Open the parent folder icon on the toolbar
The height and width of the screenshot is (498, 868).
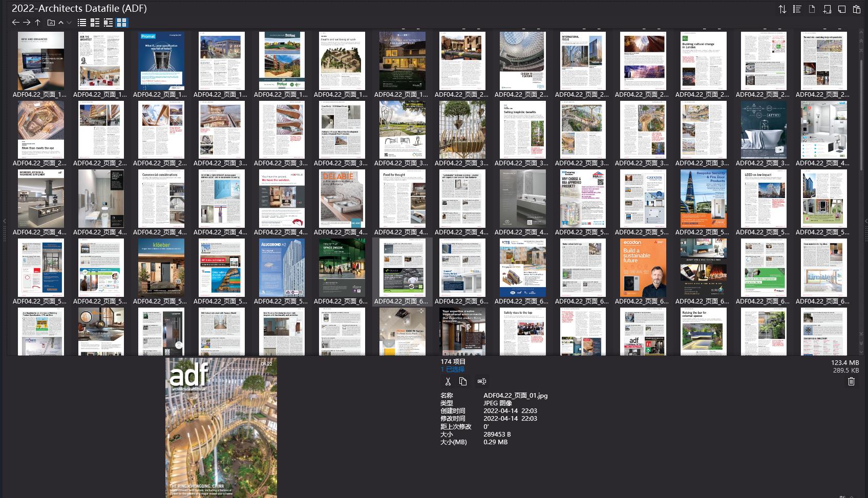(x=51, y=22)
